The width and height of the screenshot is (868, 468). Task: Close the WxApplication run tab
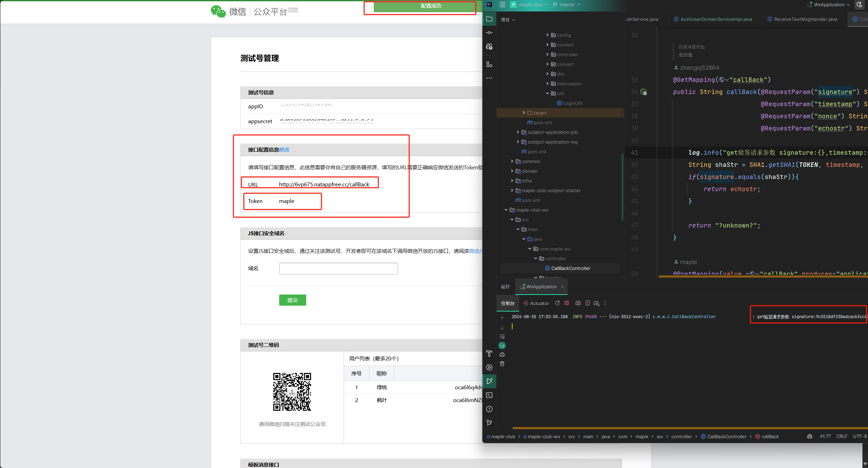tap(562, 287)
